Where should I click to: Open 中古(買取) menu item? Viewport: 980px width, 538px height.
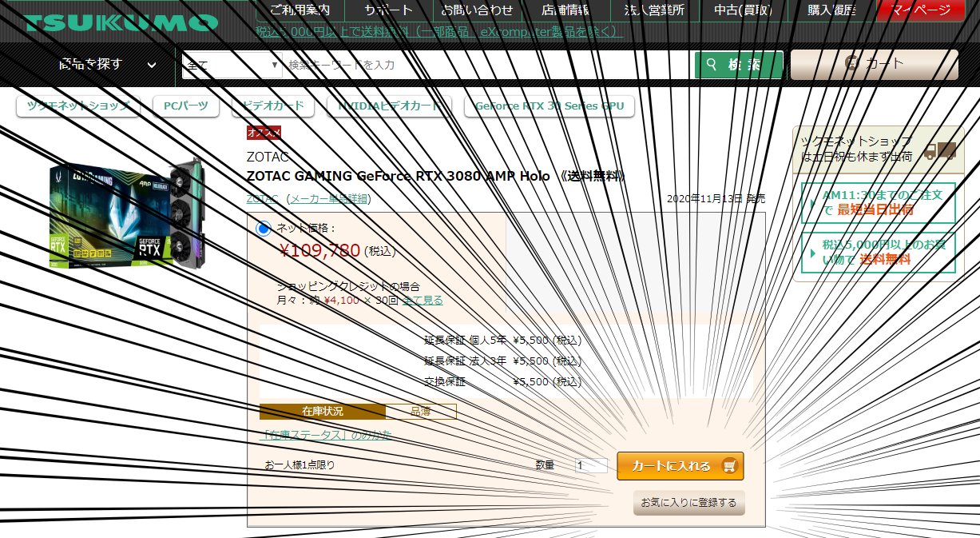coord(743,10)
